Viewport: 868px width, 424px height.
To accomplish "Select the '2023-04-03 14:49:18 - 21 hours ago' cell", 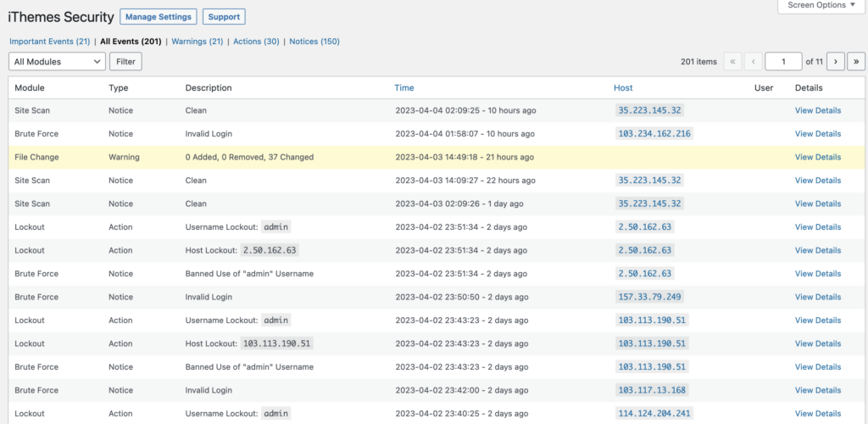I will coord(465,157).
